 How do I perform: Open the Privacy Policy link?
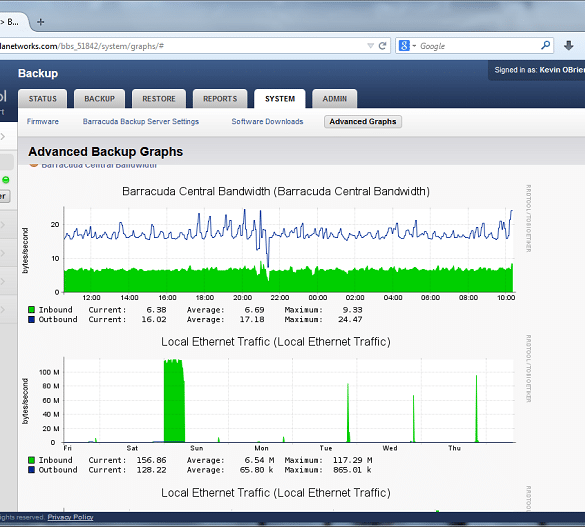pos(71,517)
